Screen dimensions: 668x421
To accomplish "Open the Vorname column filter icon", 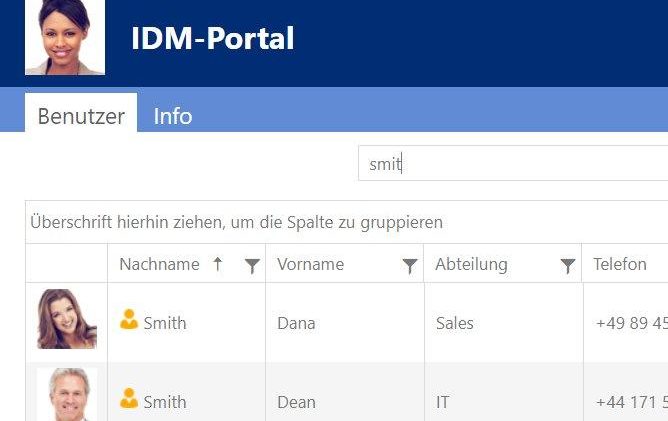I will [x=409, y=265].
